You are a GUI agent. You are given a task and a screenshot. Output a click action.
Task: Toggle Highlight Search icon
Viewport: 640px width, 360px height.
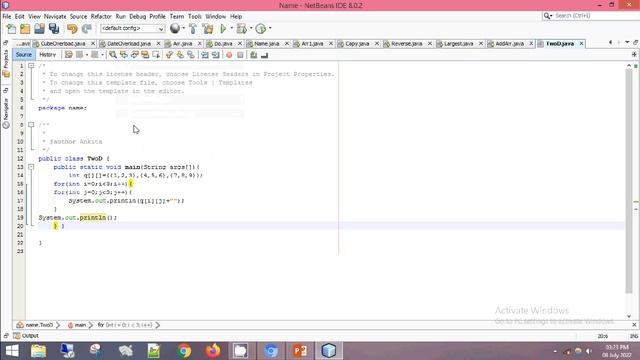[145, 55]
